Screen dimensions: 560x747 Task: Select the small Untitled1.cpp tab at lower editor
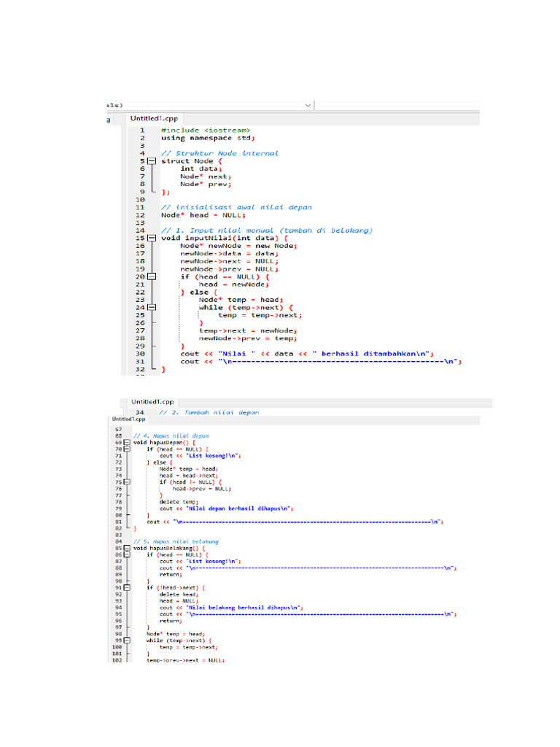pos(128,419)
